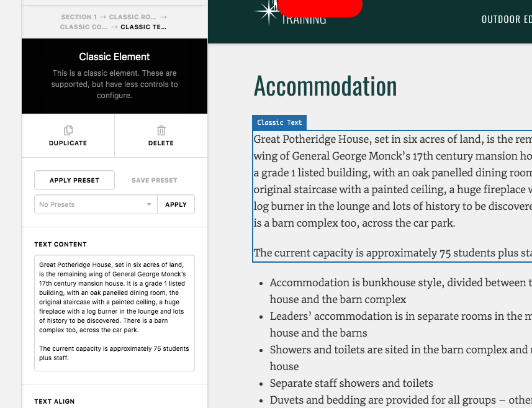532x408 pixels.
Task: Open the Outdoor Ed navigation menu item
Action: (x=507, y=19)
